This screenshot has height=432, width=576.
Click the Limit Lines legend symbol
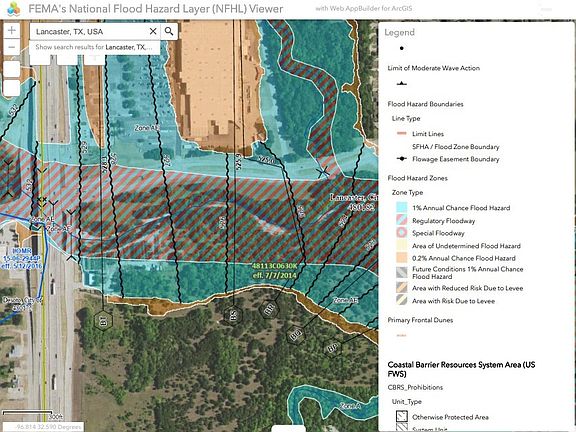pyautogui.click(x=402, y=134)
